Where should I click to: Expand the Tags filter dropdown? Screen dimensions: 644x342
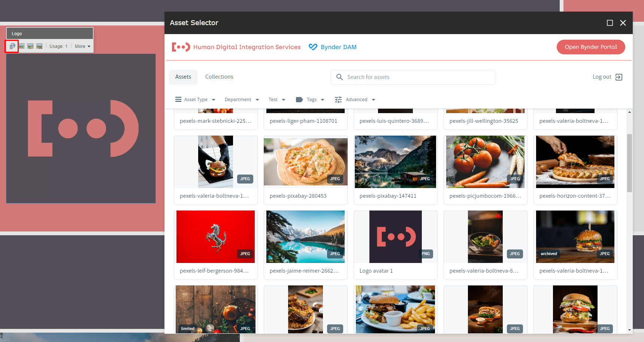point(310,100)
